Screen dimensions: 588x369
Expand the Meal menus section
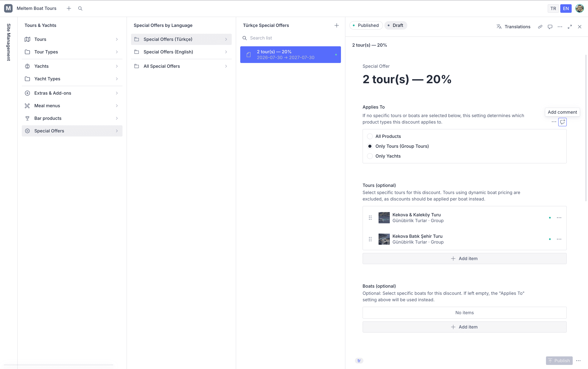pos(72,106)
